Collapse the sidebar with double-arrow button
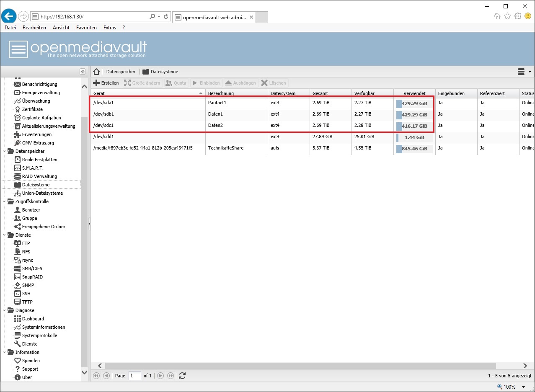Screen dimensions: 535x392 tap(83, 72)
